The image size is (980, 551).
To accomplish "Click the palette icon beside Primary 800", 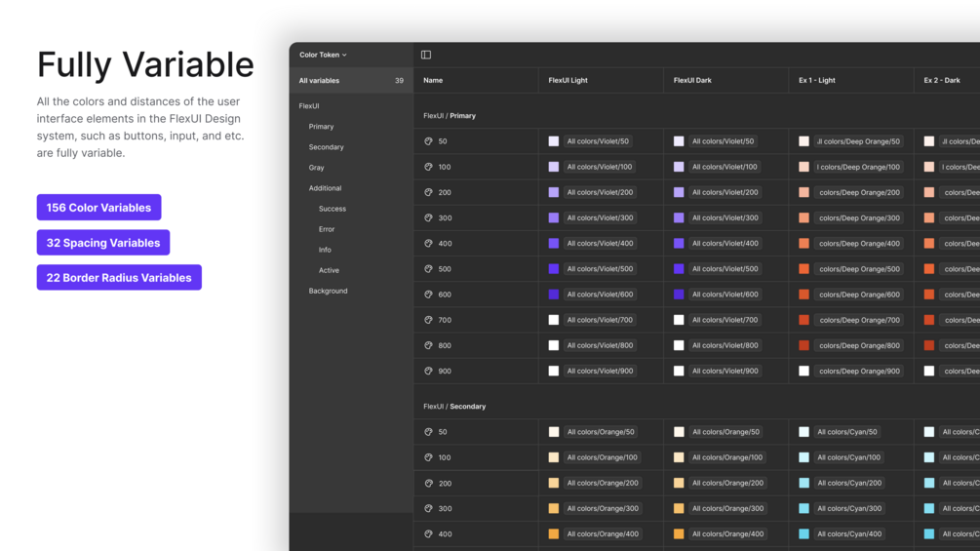I will [x=428, y=345].
